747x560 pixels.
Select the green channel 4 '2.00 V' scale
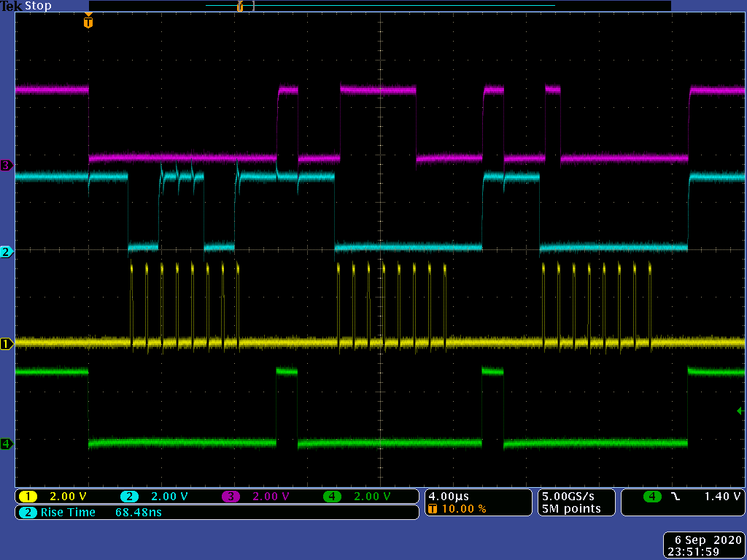pyautogui.click(x=373, y=497)
